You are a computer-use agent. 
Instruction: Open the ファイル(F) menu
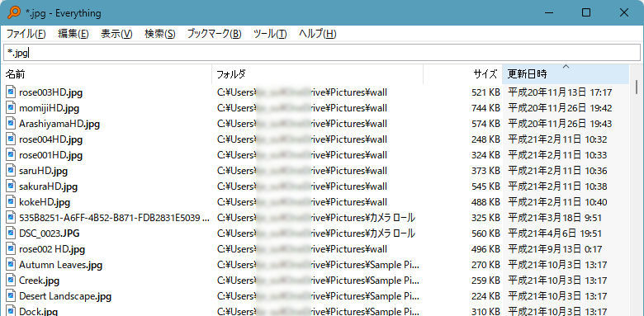coord(26,34)
